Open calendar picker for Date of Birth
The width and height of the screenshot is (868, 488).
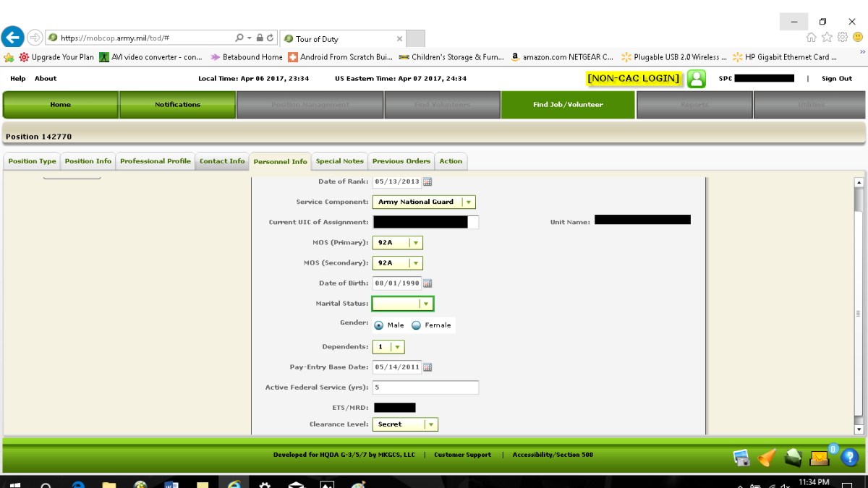point(427,283)
